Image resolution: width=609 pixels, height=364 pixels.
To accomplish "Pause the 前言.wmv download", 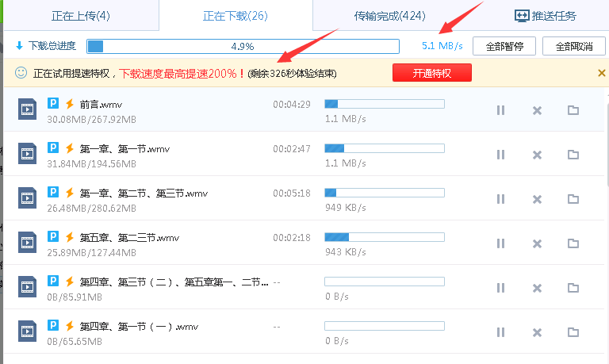I will [500, 110].
